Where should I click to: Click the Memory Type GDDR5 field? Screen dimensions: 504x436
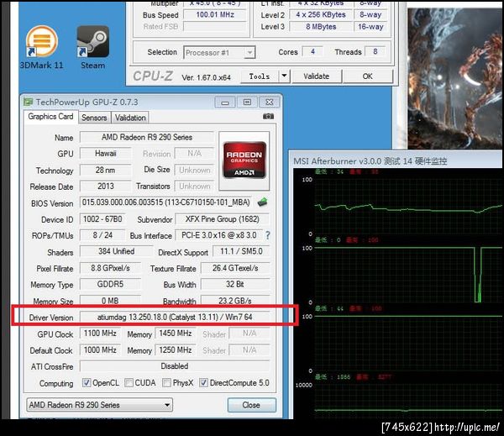coord(110,284)
